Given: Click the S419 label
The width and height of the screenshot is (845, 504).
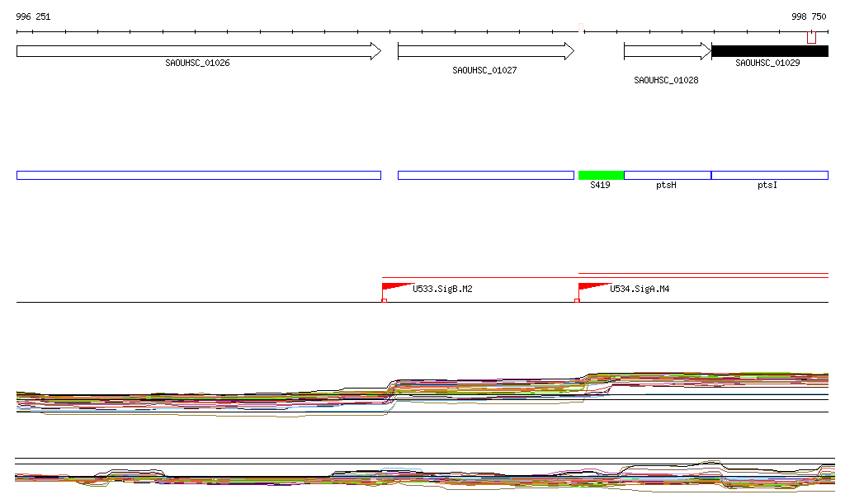Looking at the screenshot, I should (x=600, y=186).
